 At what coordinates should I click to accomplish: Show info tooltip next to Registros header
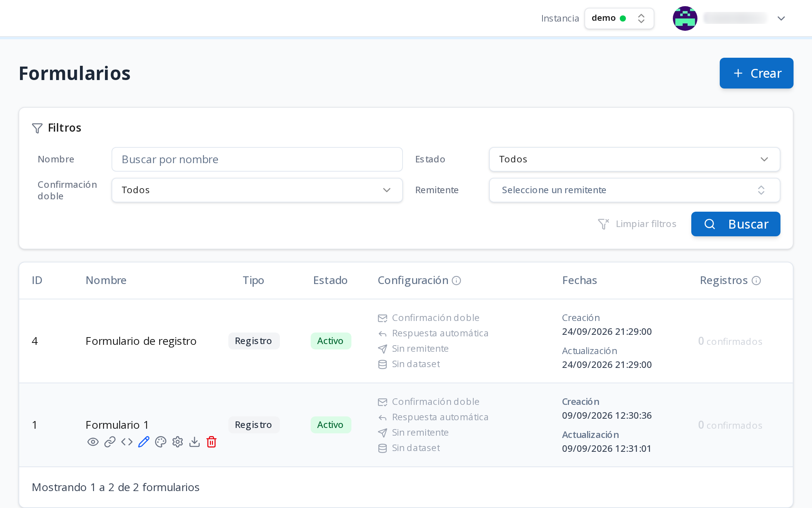[756, 281]
